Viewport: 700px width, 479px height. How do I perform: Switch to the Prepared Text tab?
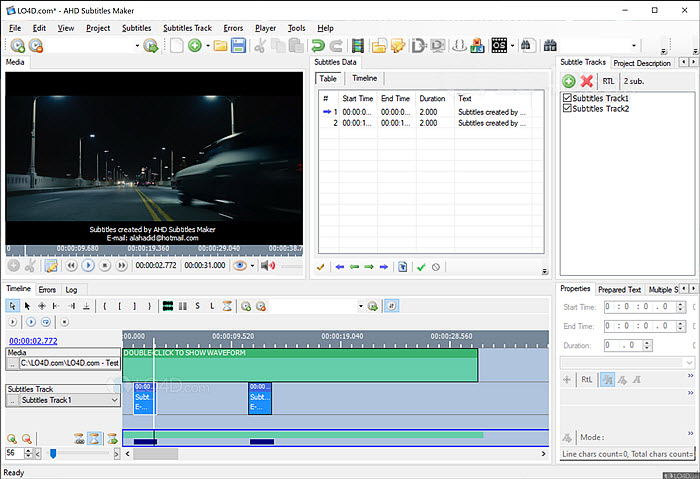(619, 290)
